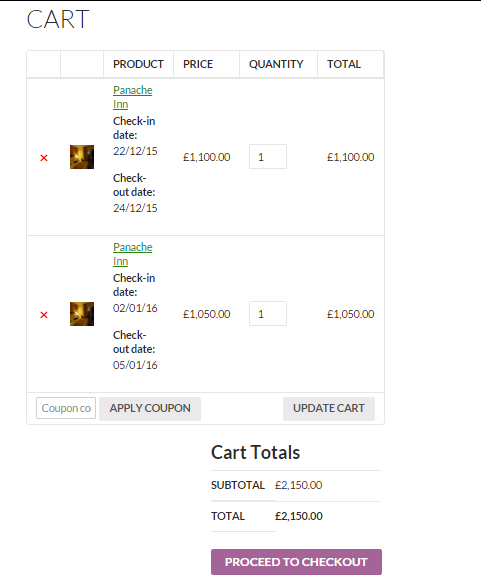Remove the 02/01/16 Panache Inn booking
The image size is (481, 582).
point(44,315)
